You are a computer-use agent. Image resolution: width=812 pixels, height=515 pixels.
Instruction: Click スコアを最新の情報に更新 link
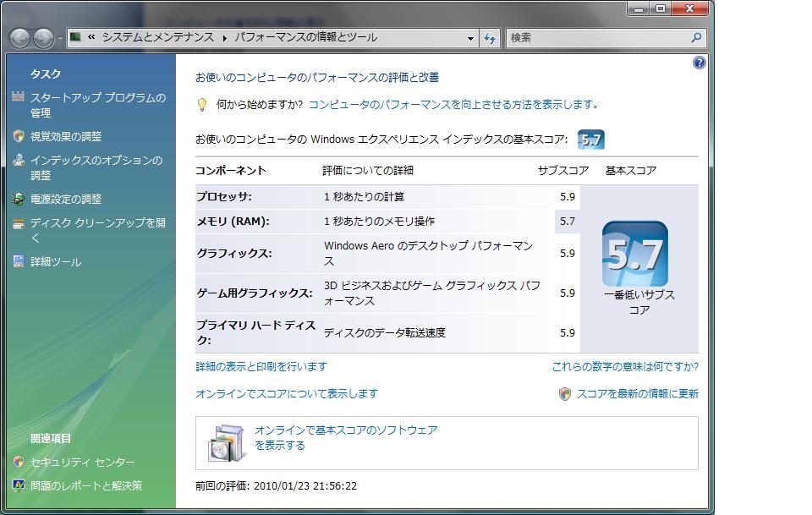(x=637, y=394)
